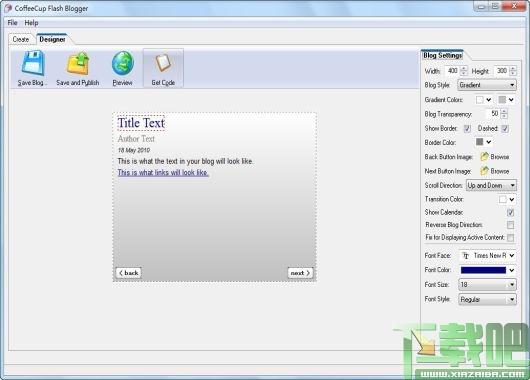Enable Reverse Blog Direction checkbox
Viewport: 530px width, 380px height.
coord(510,225)
